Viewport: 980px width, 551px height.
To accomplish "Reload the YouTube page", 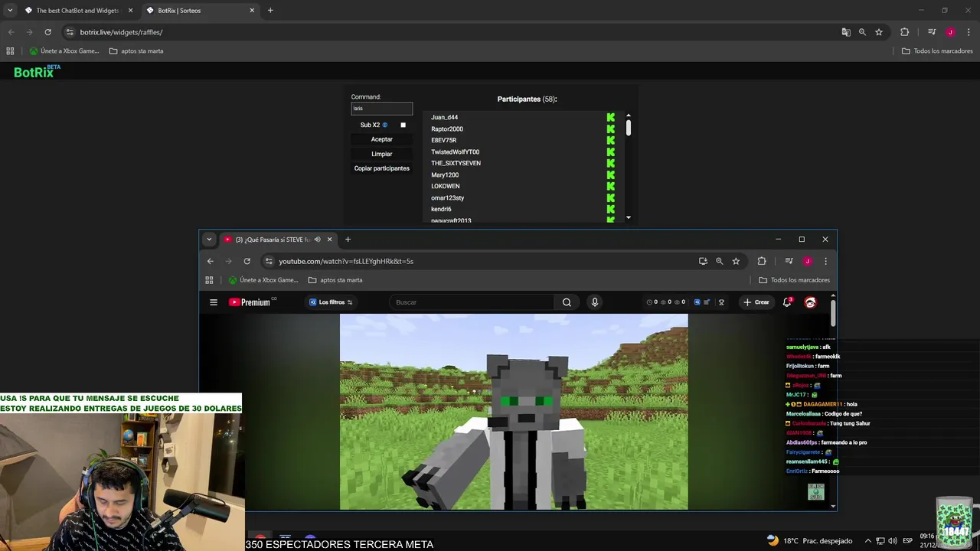I will tap(247, 261).
